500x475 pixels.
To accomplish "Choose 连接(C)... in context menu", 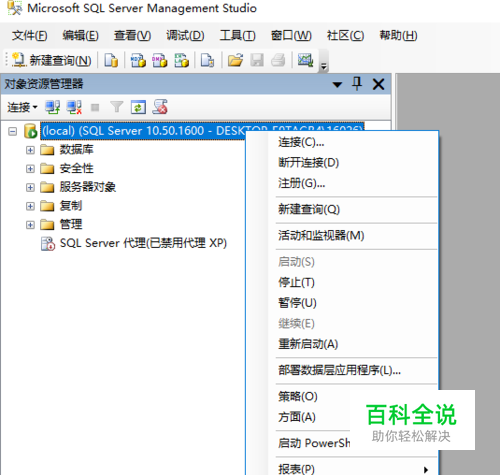I will (x=342, y=142).
